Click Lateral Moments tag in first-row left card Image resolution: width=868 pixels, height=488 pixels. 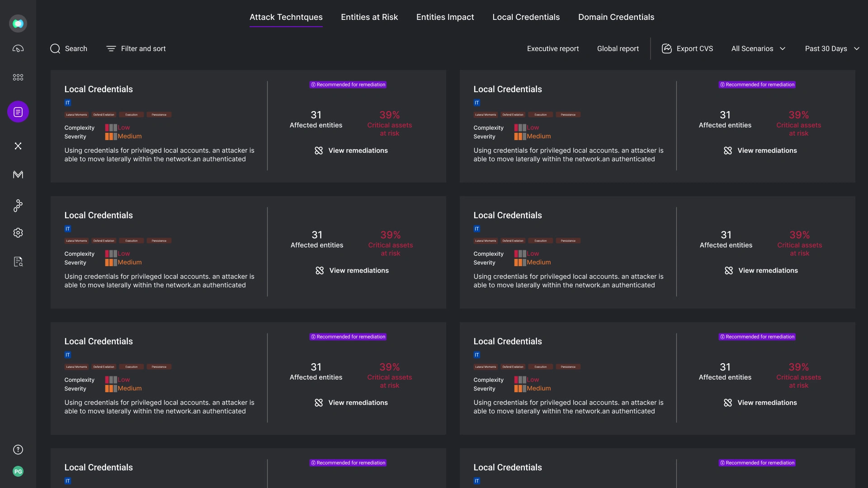coord(76,115)
